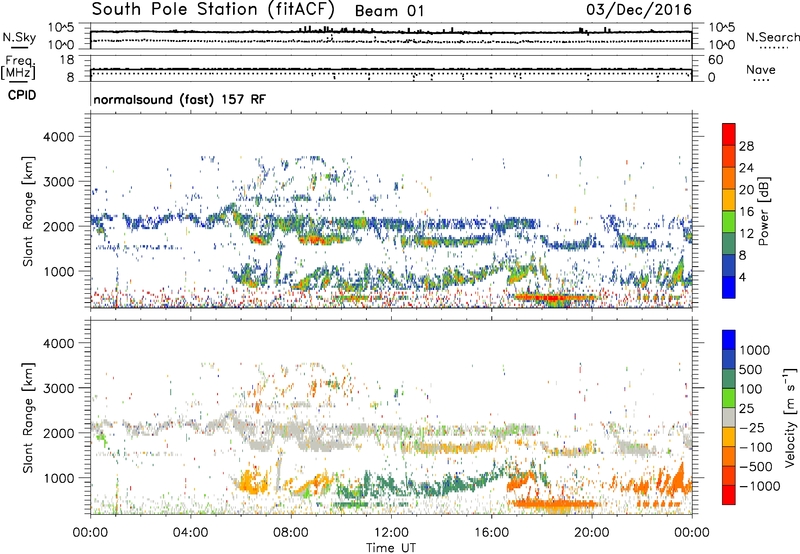Viewport: 800px width, 554px height.
Task: Click the 'Freq. [MHz]' axis label
Action: [18, 67]
